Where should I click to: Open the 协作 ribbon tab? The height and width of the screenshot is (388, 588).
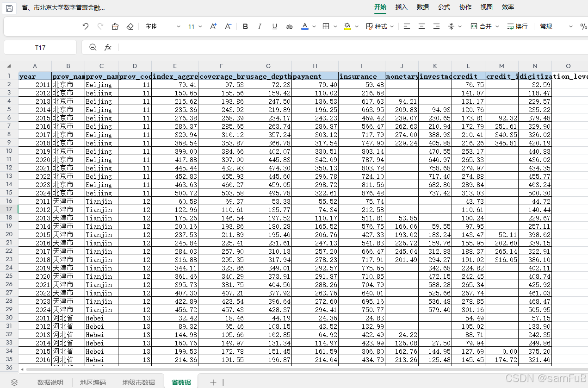click(x=465, y=7)
